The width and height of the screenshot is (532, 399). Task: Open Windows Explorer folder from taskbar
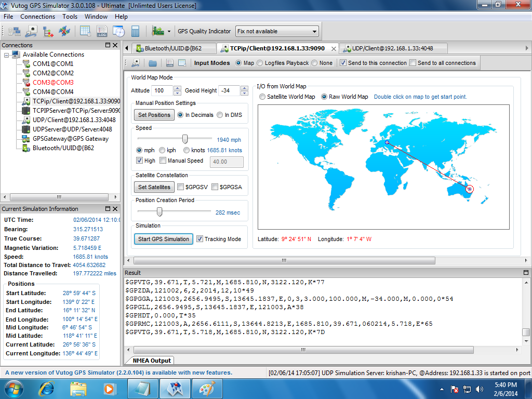click(x=78, y=389)
